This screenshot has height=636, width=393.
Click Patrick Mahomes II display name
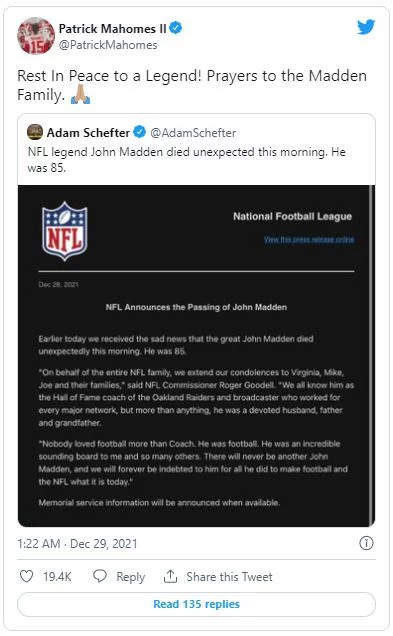(112, 28)
